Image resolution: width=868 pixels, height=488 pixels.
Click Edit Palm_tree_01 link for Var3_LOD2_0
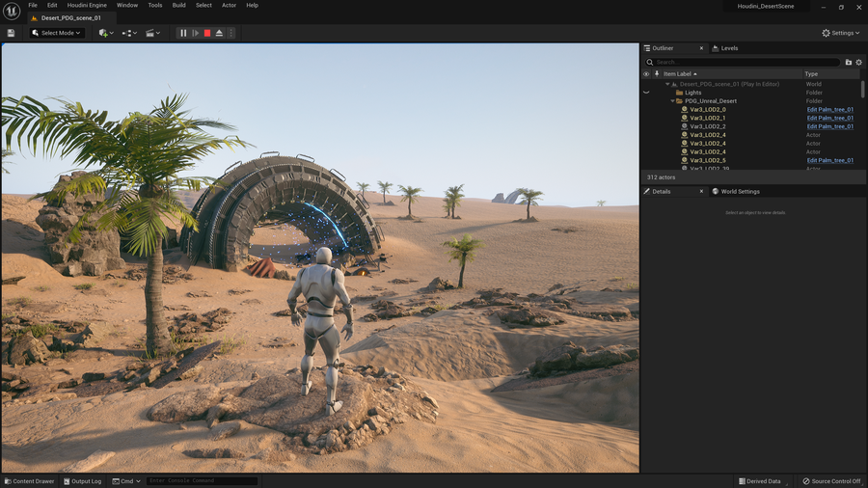coord(829,110)
